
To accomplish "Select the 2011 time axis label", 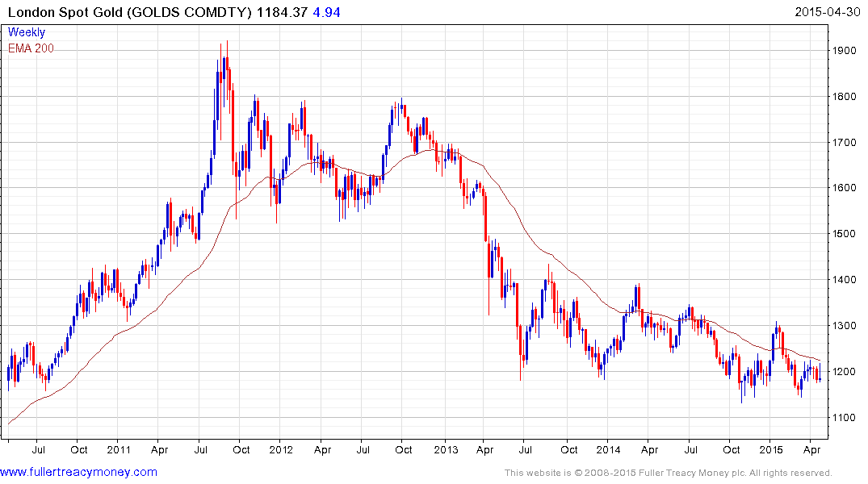I will pyautogui.click(x=119, y=449).
